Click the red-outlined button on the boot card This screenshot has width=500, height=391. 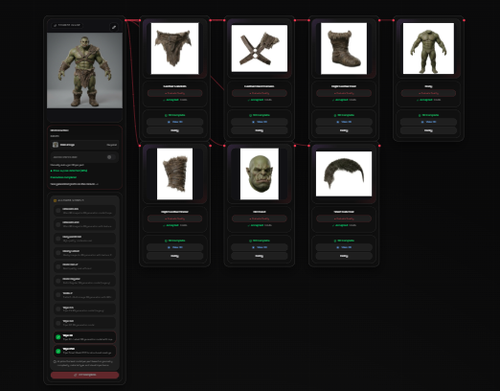344,93
